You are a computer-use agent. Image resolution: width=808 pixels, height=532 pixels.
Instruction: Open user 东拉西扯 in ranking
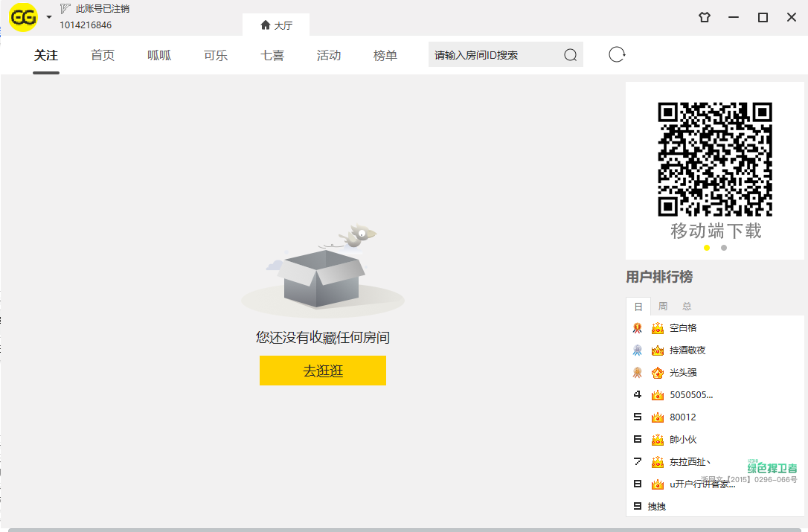click(690, 462)
